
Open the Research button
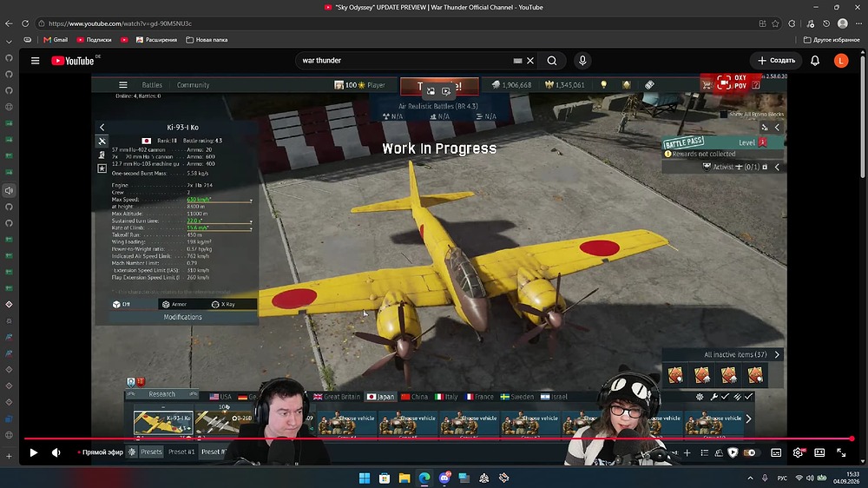point(162,394)
